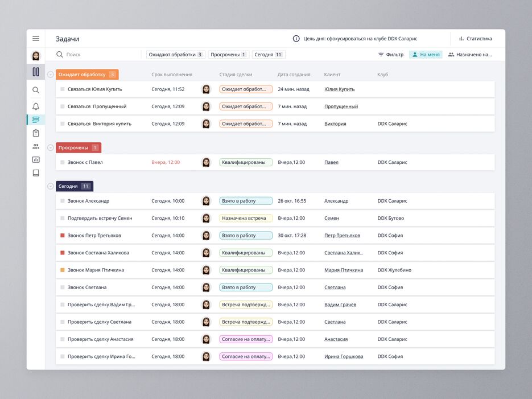This screenshot has height=399, width=532.
Task: Open the clipboard icon in sidebar
Action: point(36,133)
